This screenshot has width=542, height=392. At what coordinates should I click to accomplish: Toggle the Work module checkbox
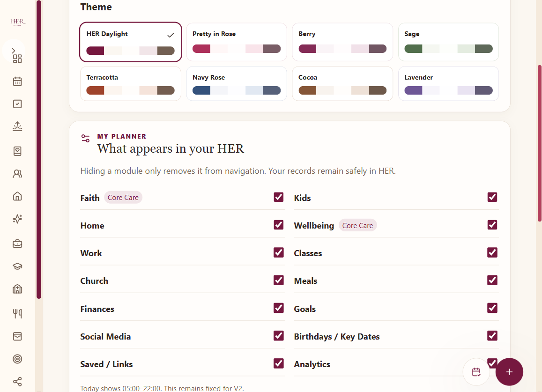279,252
